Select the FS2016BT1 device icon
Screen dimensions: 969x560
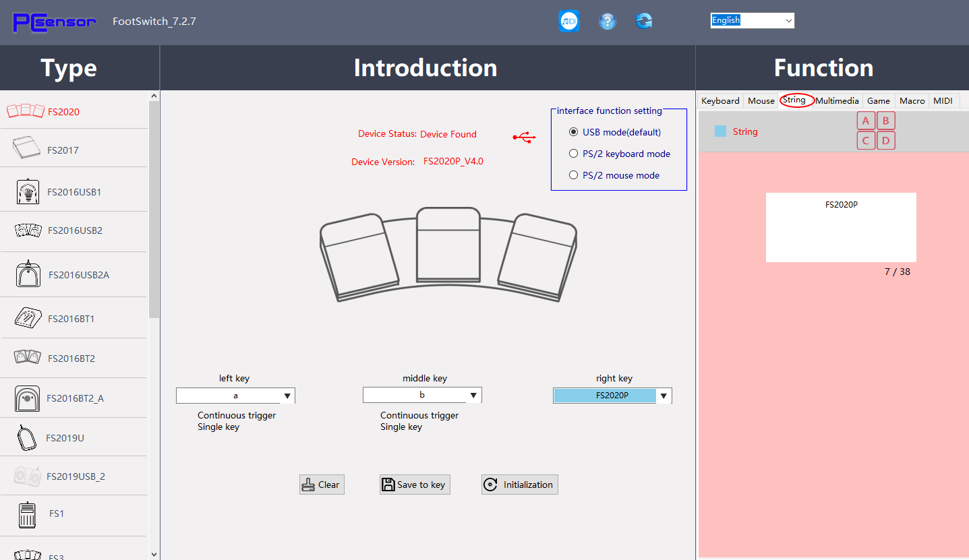click(x=28, y=318)
